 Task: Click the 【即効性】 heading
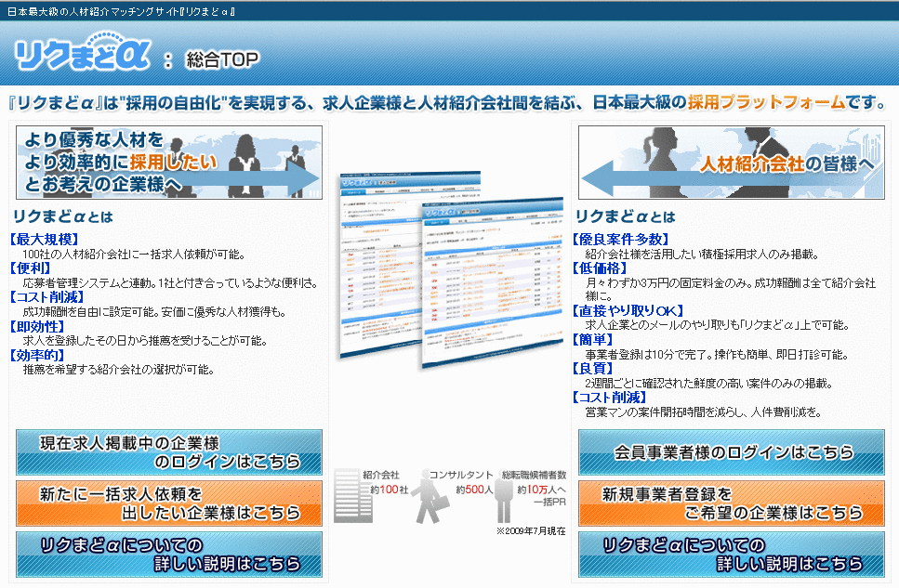pos(37,326)
